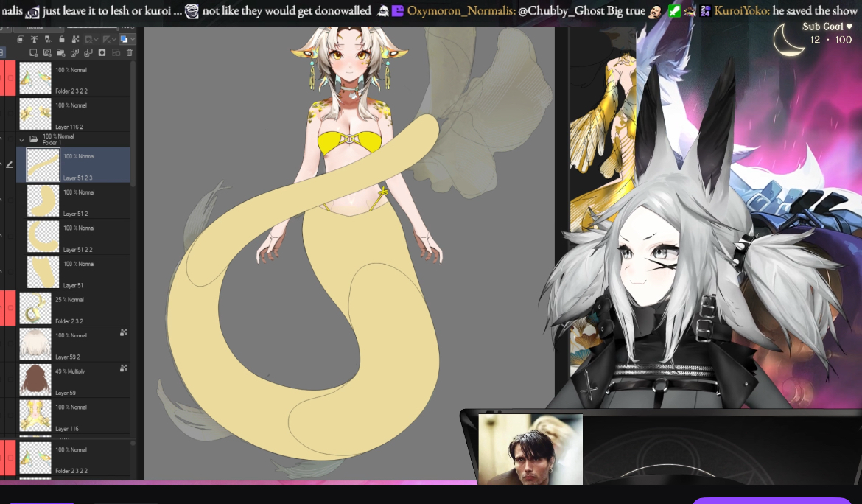Click the Create layer mask icon
Screen dimensions: 862x504
102,52
